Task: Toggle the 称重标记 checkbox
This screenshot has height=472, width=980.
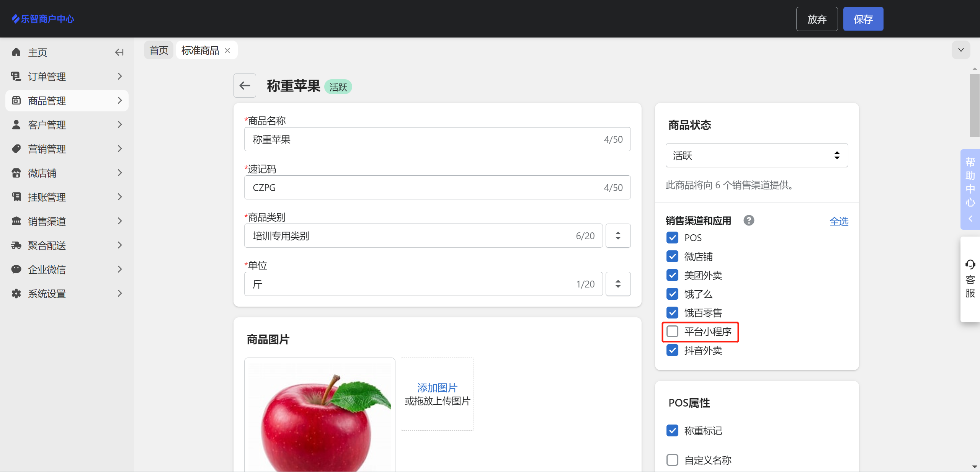Action: click(672, 431)
